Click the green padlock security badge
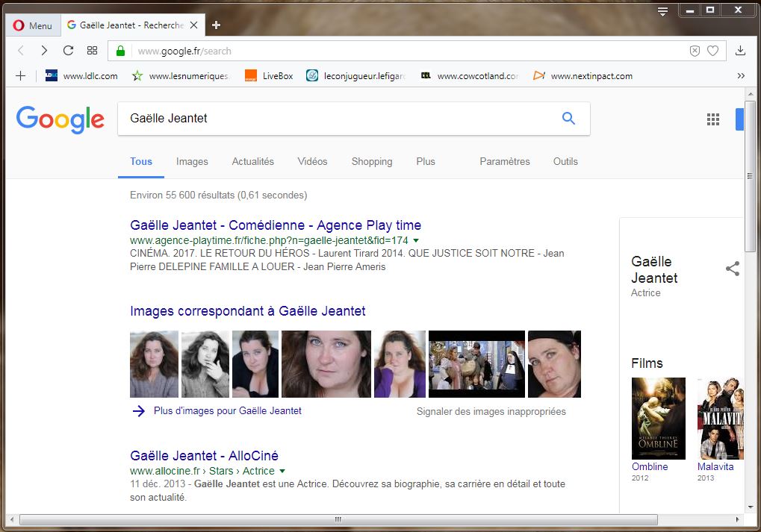This screenshot has height=532, width=761. pos(120,51)
